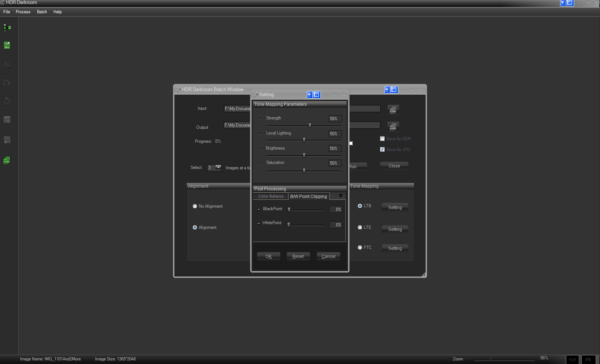Click the Redo icon
The image size is (600, 364).
(7, 83)
